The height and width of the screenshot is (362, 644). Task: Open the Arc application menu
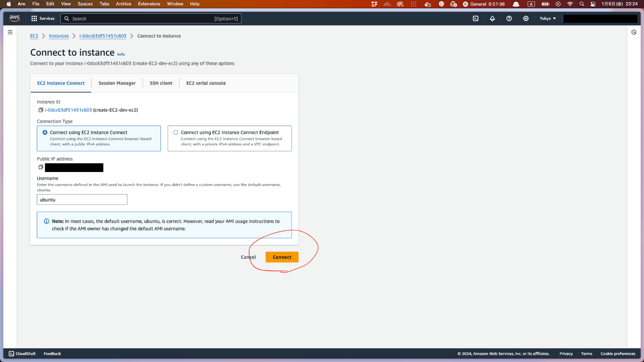22,4
